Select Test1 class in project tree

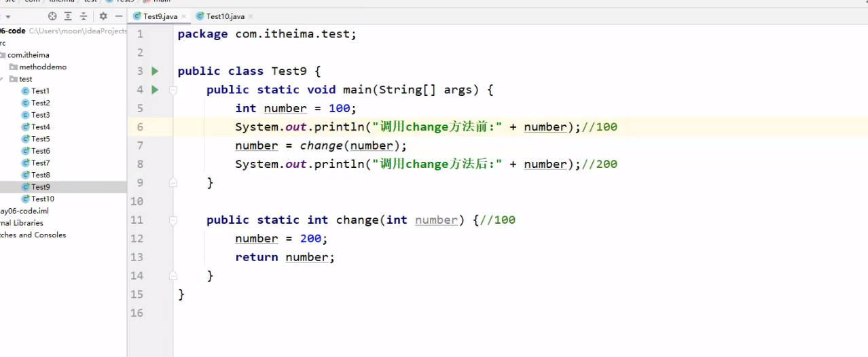click(x=40, y=91)
